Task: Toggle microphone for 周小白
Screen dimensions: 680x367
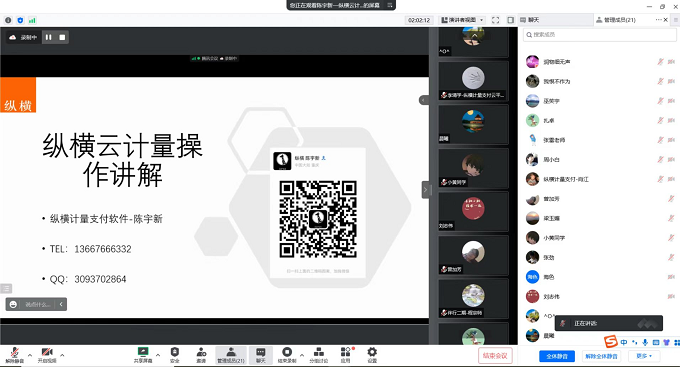Action: 660,160
